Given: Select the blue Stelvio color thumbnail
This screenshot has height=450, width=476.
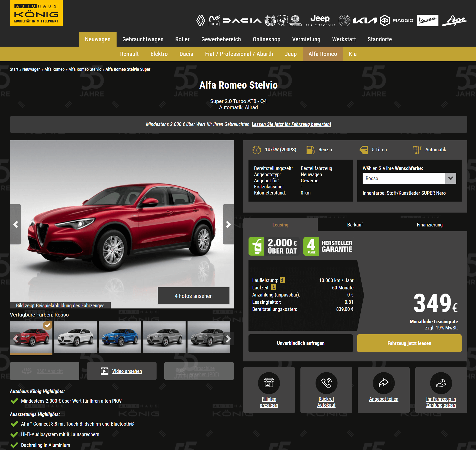Looking at the screenshot, I should click(120, 337).
